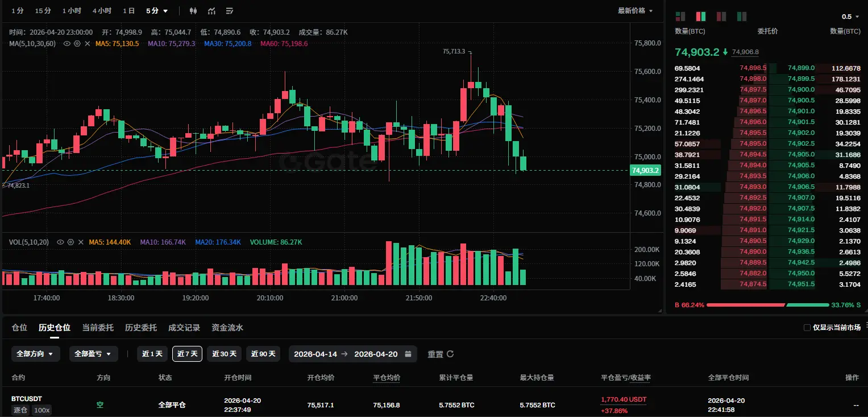Change order book depth from 0.5

pyautogui.click(x=851, y=16)
